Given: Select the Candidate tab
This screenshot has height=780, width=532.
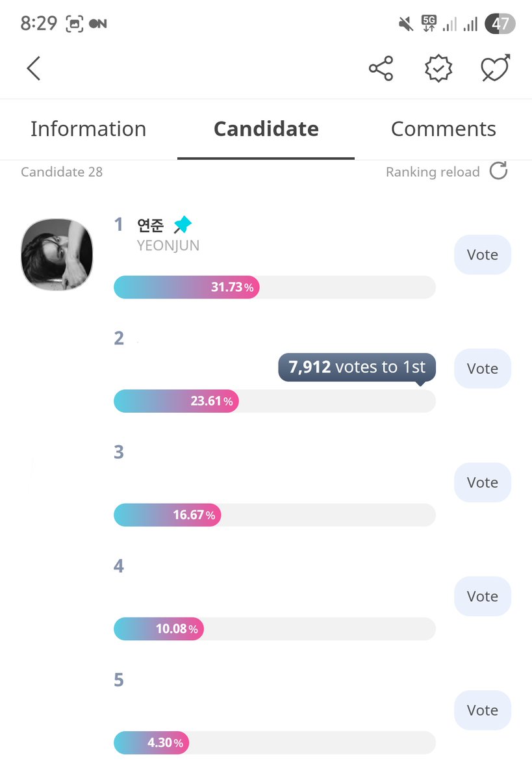Looking at the screenshot, I should tap(266, 129).
